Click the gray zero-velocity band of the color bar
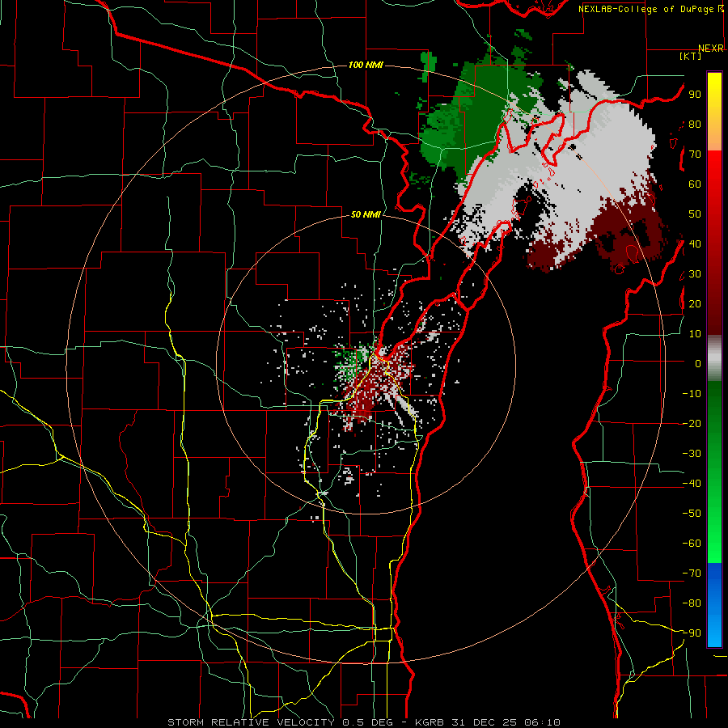The width and height of the screenshot is (728, 728). click(714, 358)
